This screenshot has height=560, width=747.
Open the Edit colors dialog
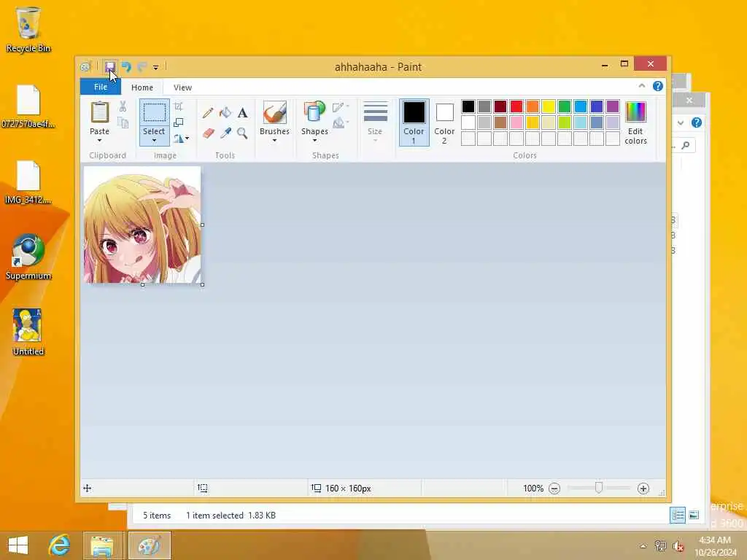[635, 122]
